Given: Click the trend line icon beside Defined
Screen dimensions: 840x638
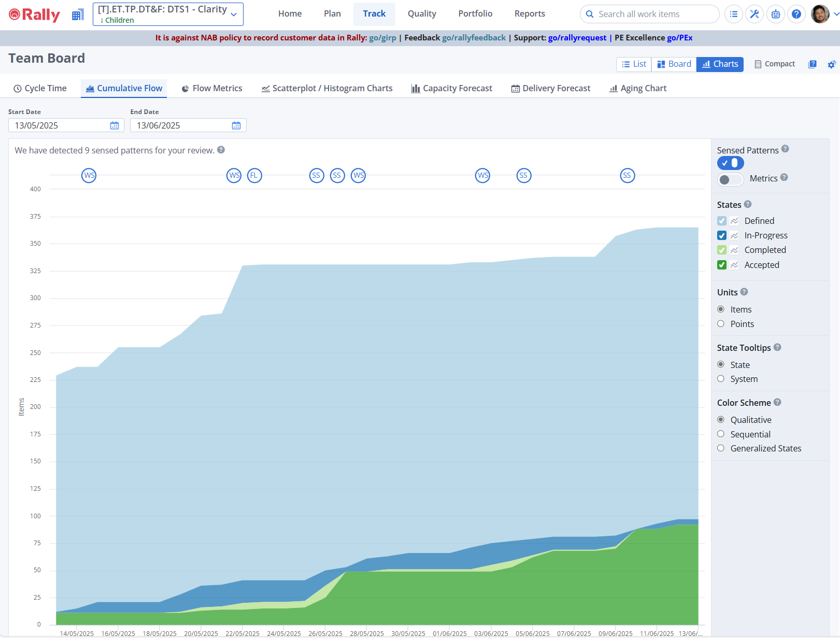Looking at the screenshot, I should pyautogui.click(x=734, y=221).
